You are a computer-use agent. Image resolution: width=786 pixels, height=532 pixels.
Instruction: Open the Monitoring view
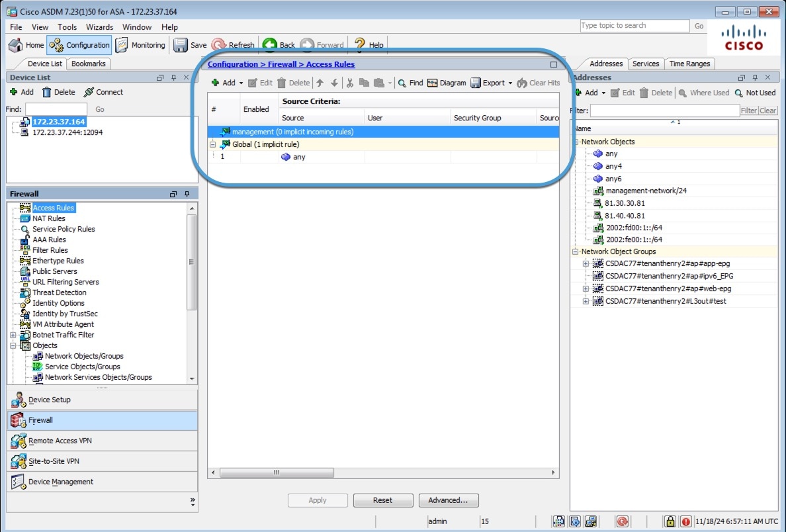coord(140,45)
